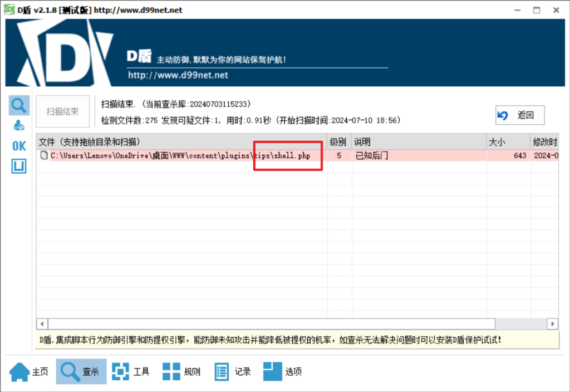Click the right arrow of horizontal scrollbar
The height and width of the screenshot is (392, 570).
pos(552,324)
